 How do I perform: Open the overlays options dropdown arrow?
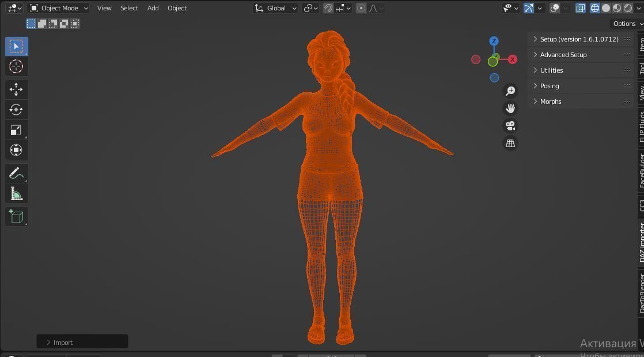(x=566, y=8)
